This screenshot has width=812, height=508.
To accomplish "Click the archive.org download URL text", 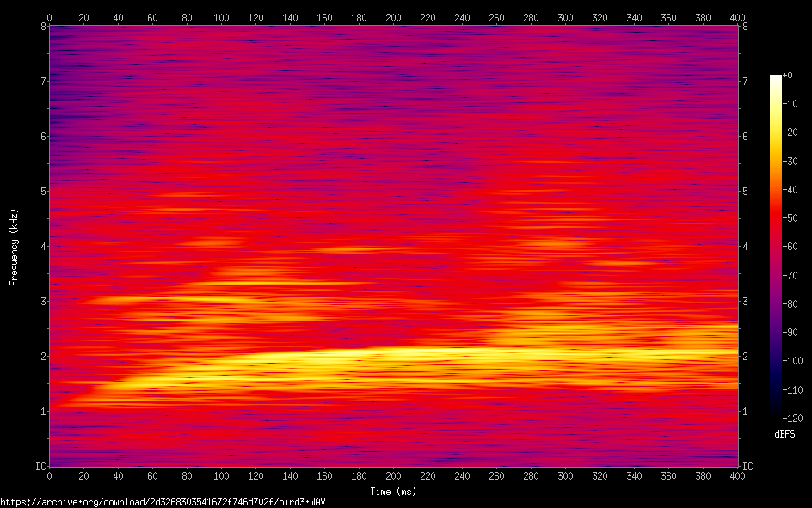I will 163,501.
